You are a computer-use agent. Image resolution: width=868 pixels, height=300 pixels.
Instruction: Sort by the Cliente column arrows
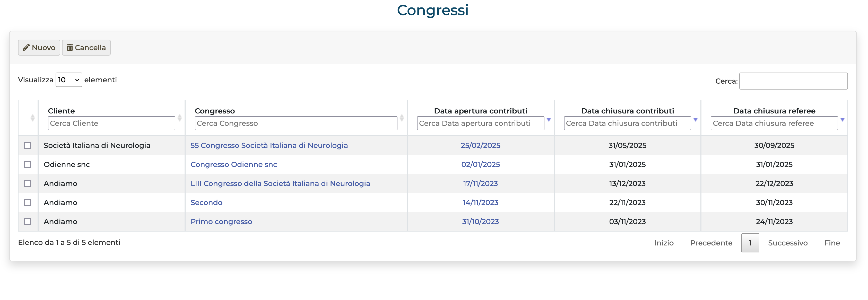pyautogui.click(x=180, y=118)
